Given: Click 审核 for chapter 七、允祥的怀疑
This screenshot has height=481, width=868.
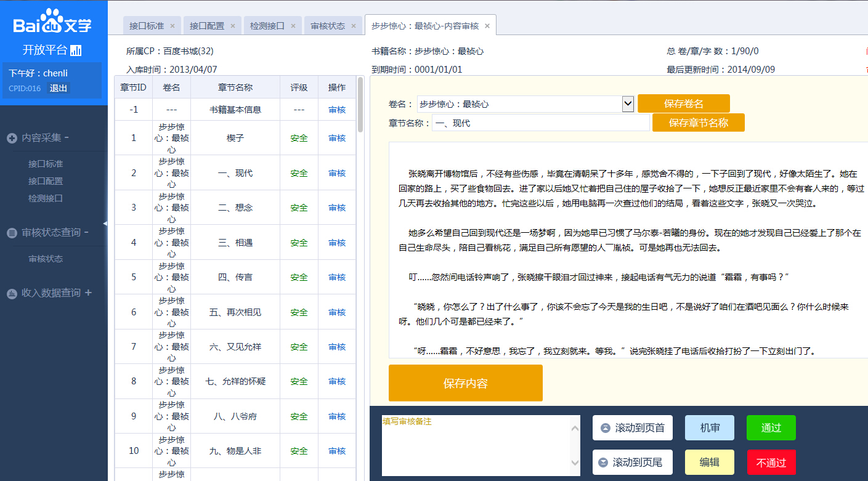Looking at the screenshot, I should (337, 381).
